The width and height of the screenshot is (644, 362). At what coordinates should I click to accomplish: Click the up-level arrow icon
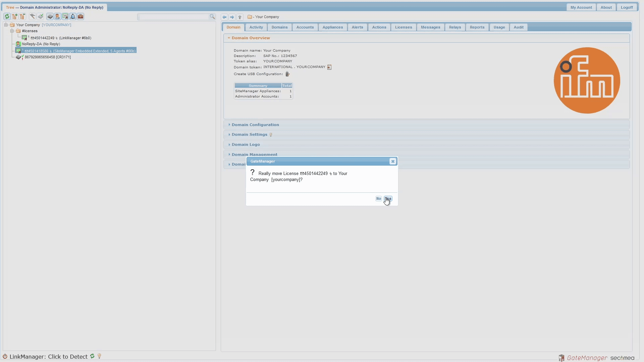pos(240,17)
